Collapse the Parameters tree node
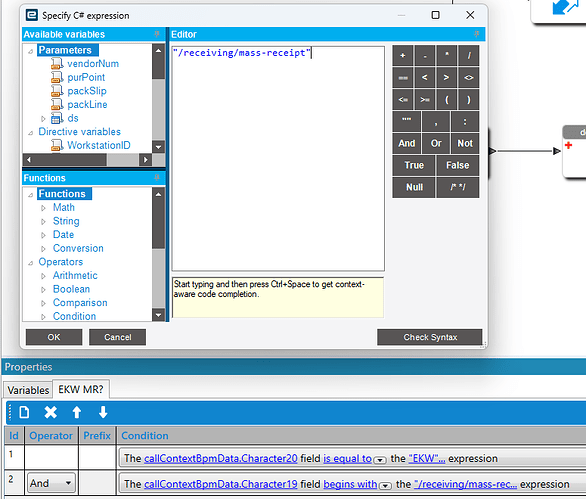Image resolution: width=586 pixels, height=499 pixels. click(x=31, y=51)
